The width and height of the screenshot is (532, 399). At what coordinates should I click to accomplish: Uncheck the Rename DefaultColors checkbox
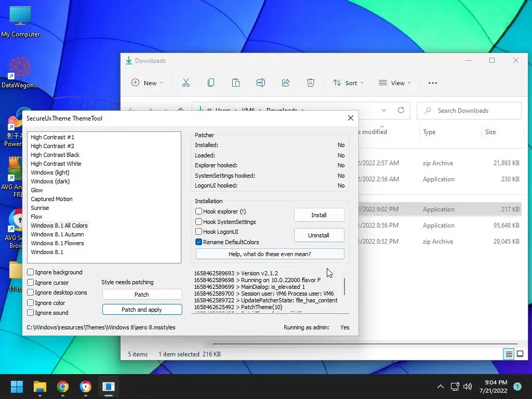tap(199, 242)
